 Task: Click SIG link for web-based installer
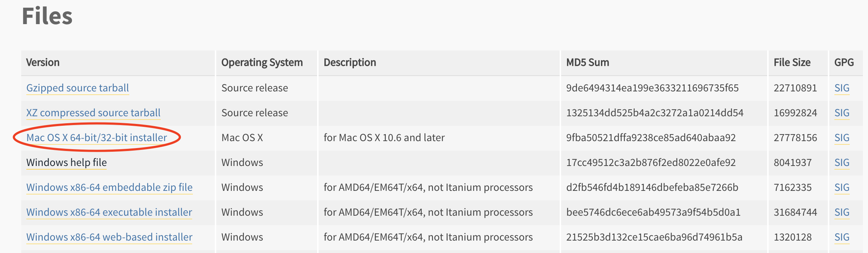click(842, 237)
